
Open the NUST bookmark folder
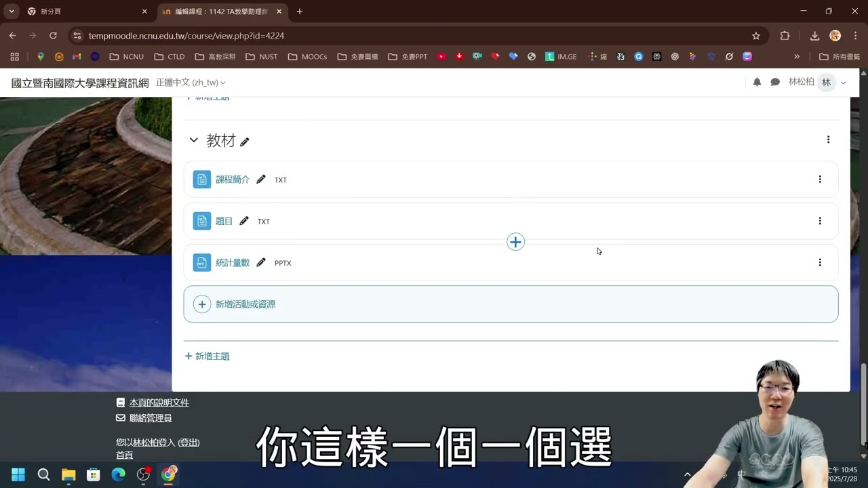[x=262, y=57]
